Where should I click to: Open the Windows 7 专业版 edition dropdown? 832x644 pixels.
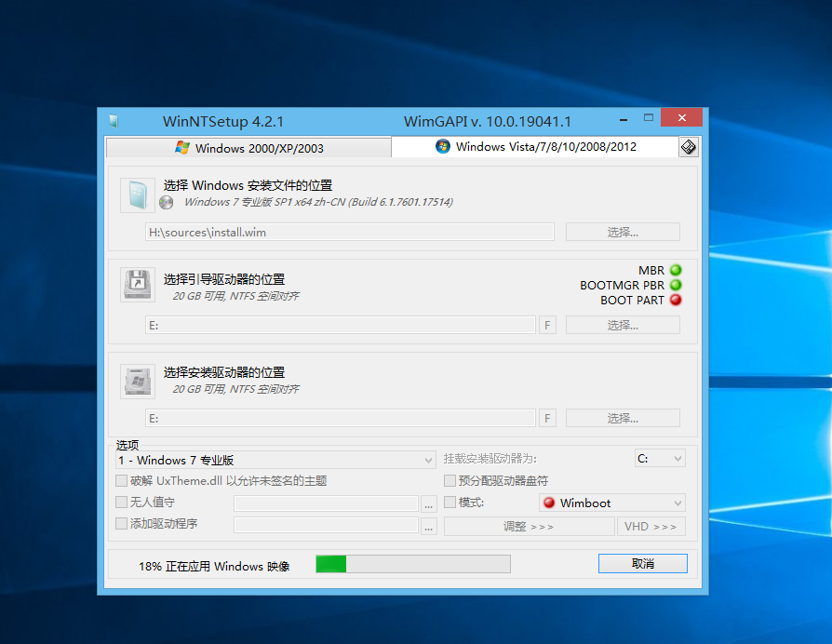point(275,460)
